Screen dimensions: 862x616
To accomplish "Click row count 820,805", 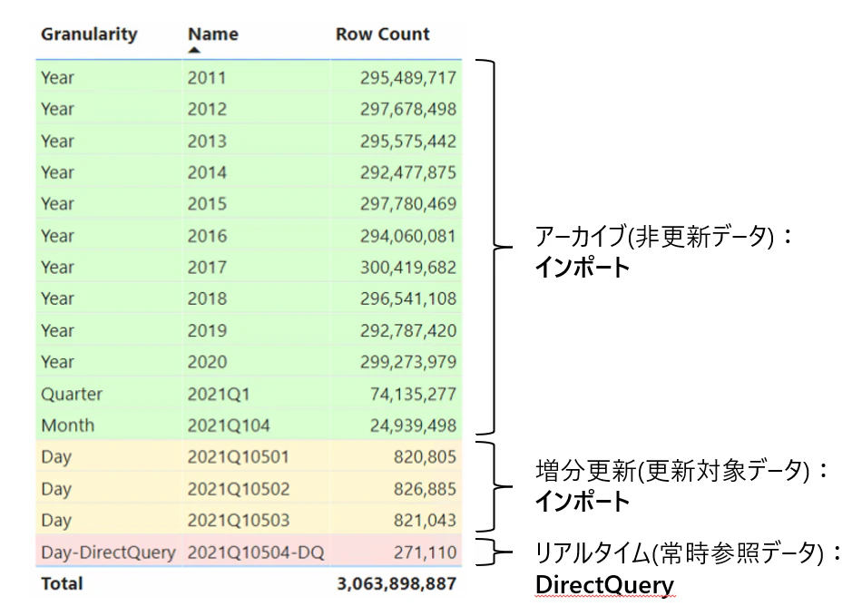I will tap(425, 456).
